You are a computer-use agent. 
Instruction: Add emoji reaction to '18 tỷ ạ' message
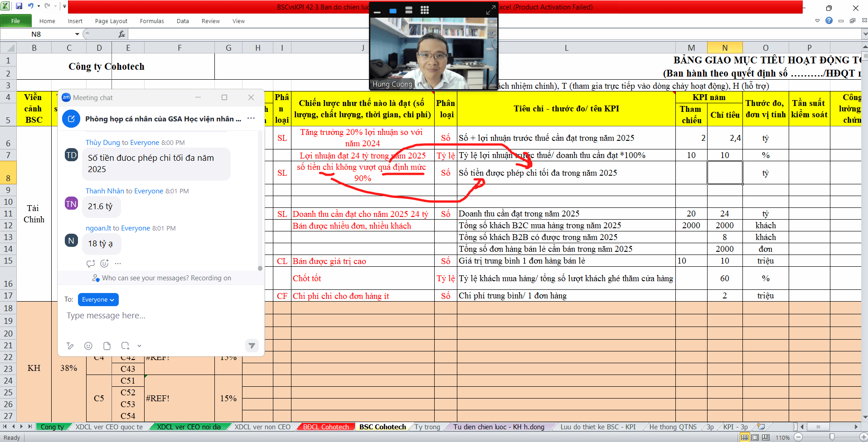(x=105, y=263)
